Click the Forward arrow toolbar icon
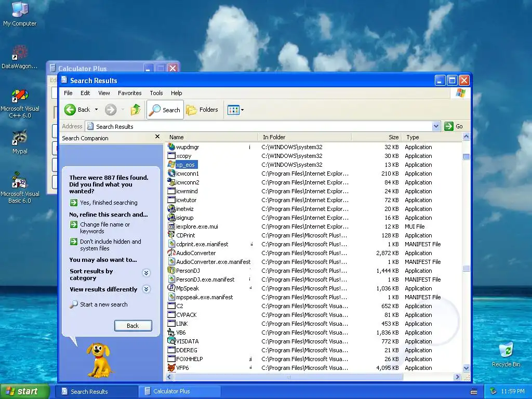This screenshot has height=399, width=532. coord(111,110)
